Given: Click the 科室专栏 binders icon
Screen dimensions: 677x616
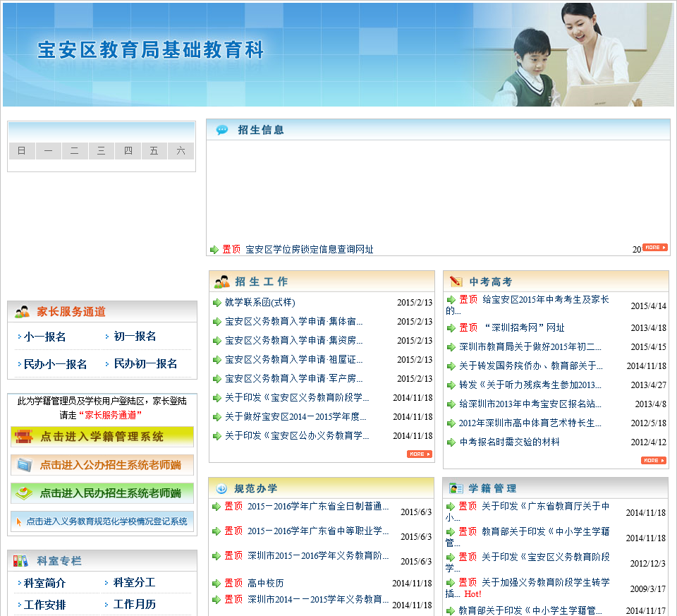Looking at the screenshot, I should click(20, 561).
